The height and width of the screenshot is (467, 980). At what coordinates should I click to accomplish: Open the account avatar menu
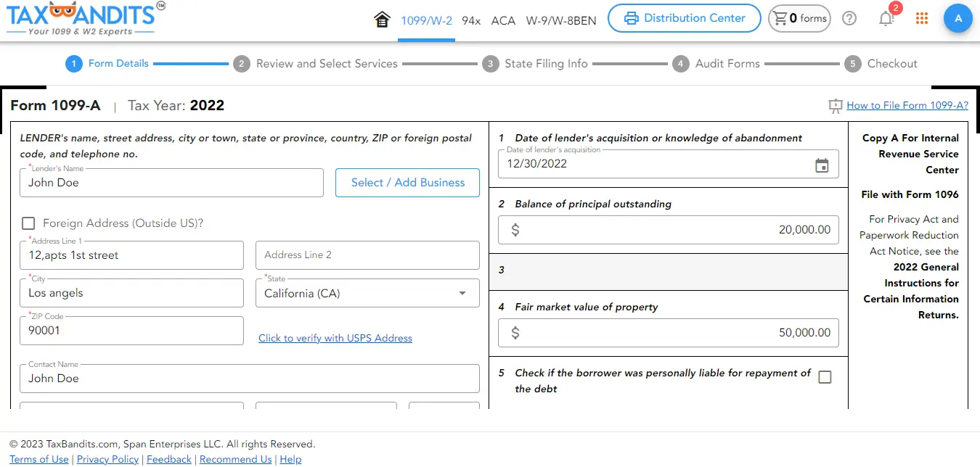(x=958, y=18)
